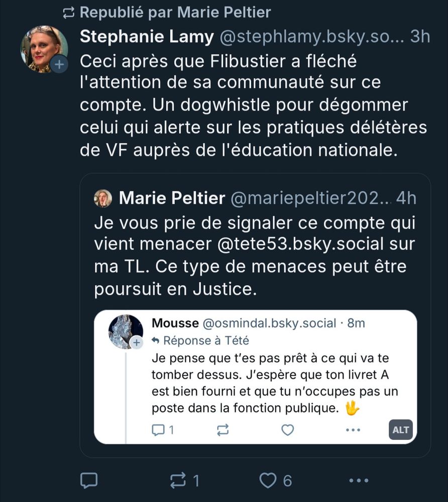Open Mousse's avatar image

pos(126,332)
